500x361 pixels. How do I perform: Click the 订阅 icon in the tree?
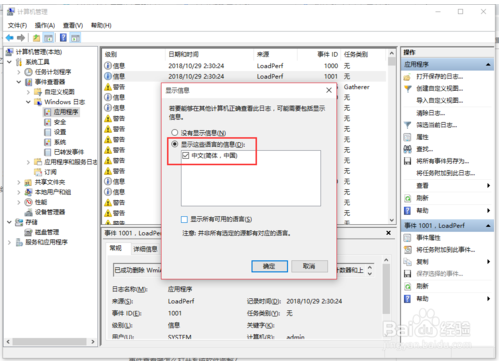(38, 172)
